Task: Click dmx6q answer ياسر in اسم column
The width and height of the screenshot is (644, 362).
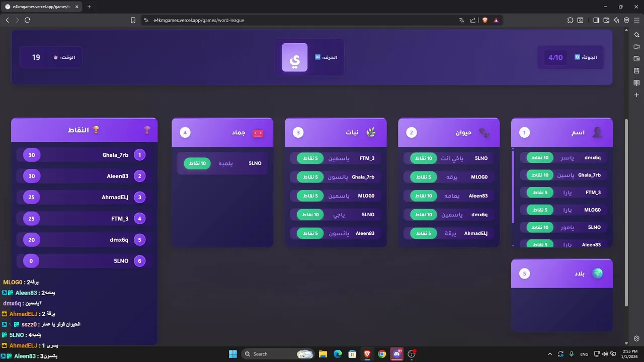Action: pyautogui.click(x=564, y=157)
